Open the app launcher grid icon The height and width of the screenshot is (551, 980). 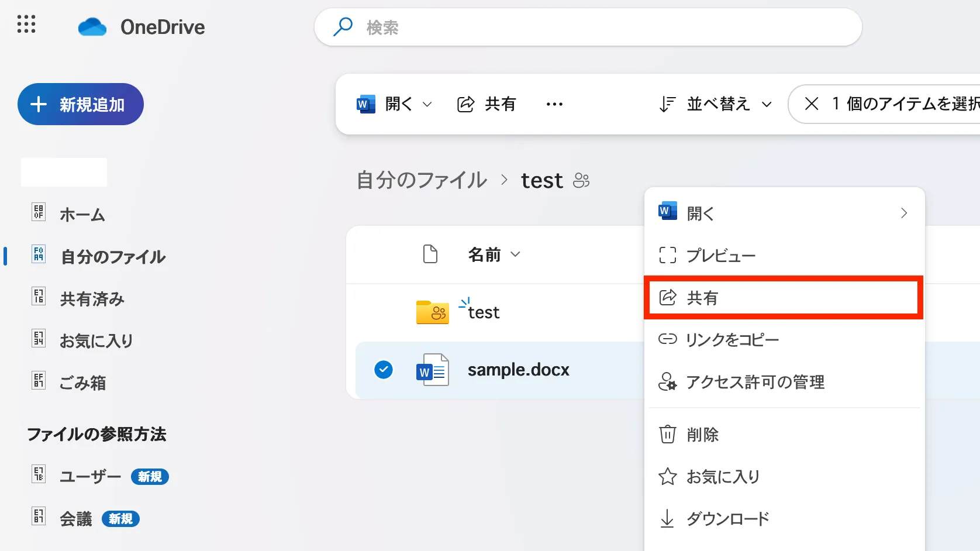26,25
